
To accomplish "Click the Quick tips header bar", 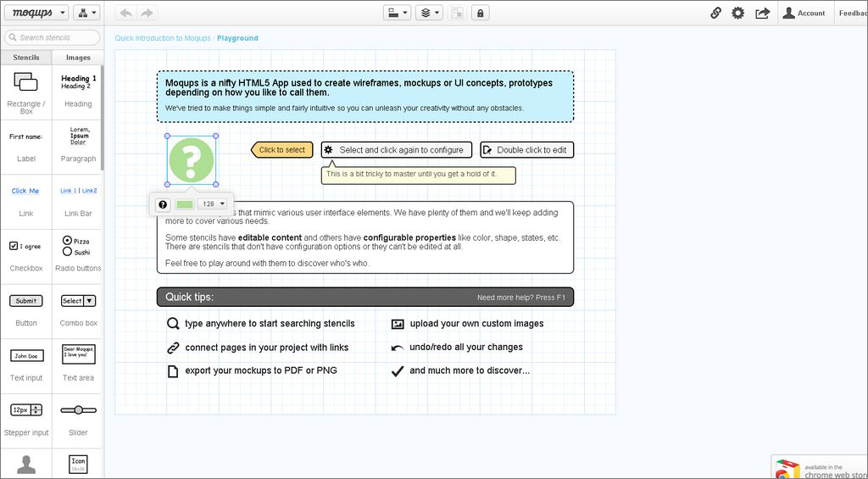I will pos(364,297).
